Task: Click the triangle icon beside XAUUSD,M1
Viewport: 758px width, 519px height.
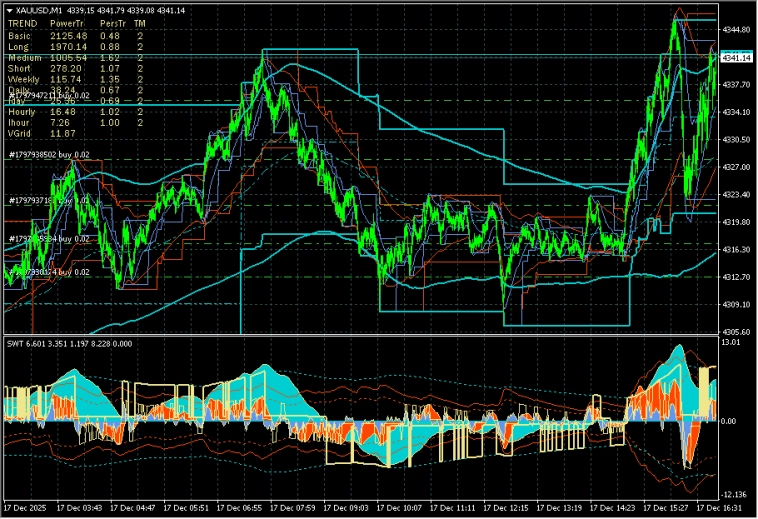Action: click(x=9, y=9)
